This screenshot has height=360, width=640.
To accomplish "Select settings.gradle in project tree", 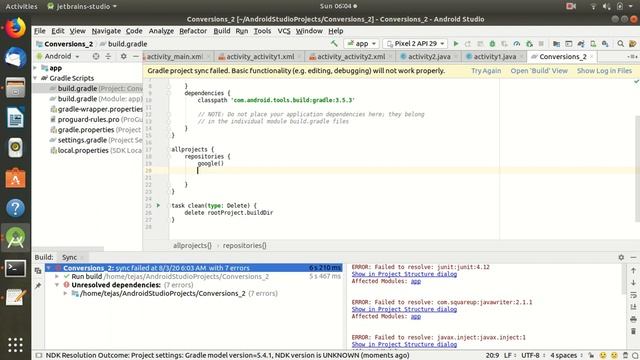I will pos(96,140).
